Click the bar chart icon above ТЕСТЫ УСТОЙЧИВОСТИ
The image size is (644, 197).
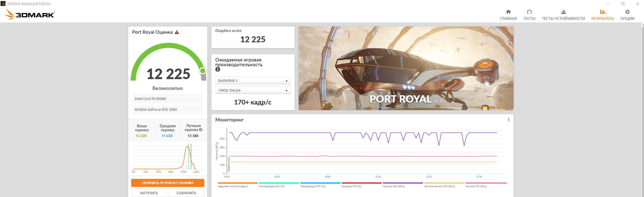(x=563, y=12)
